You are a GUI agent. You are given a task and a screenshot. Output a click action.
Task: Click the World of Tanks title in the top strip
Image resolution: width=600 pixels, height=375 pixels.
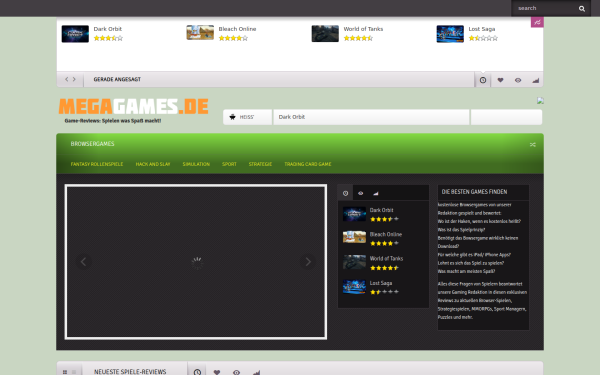pos(363,29)
